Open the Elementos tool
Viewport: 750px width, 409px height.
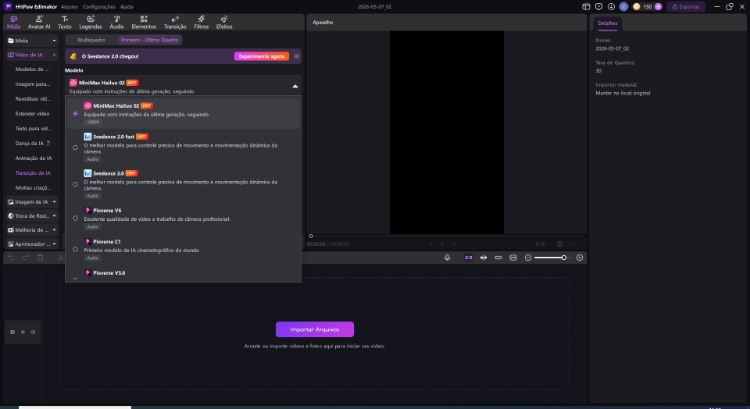(143, 22)
